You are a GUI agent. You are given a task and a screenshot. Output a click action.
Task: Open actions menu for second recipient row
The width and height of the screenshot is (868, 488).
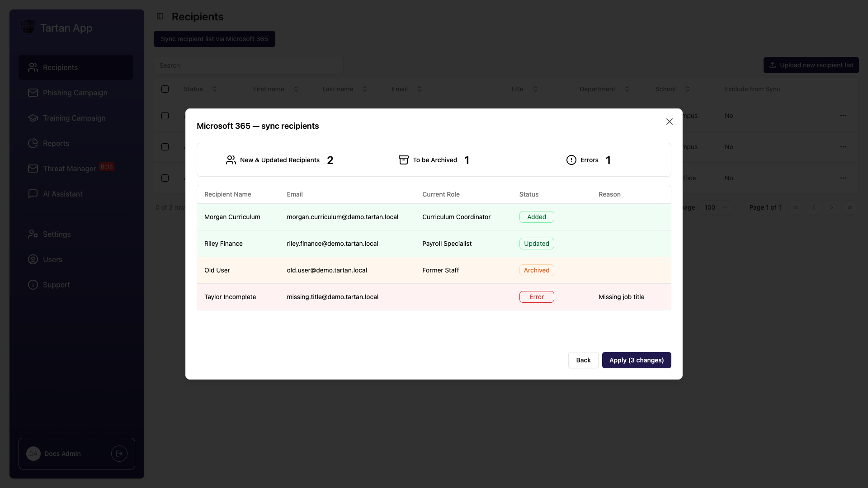click(843, 147)
